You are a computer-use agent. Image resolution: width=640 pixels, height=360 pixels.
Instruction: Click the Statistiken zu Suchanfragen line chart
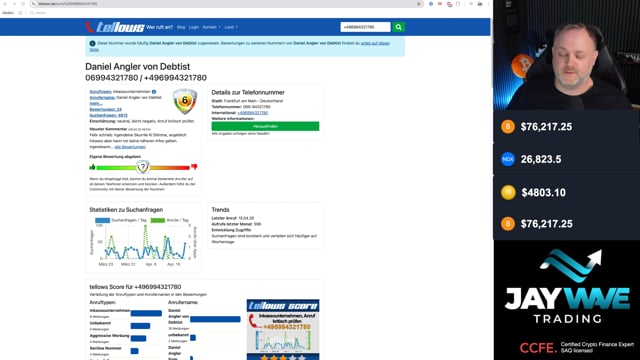pyautogui.click(x=143, y=242)
